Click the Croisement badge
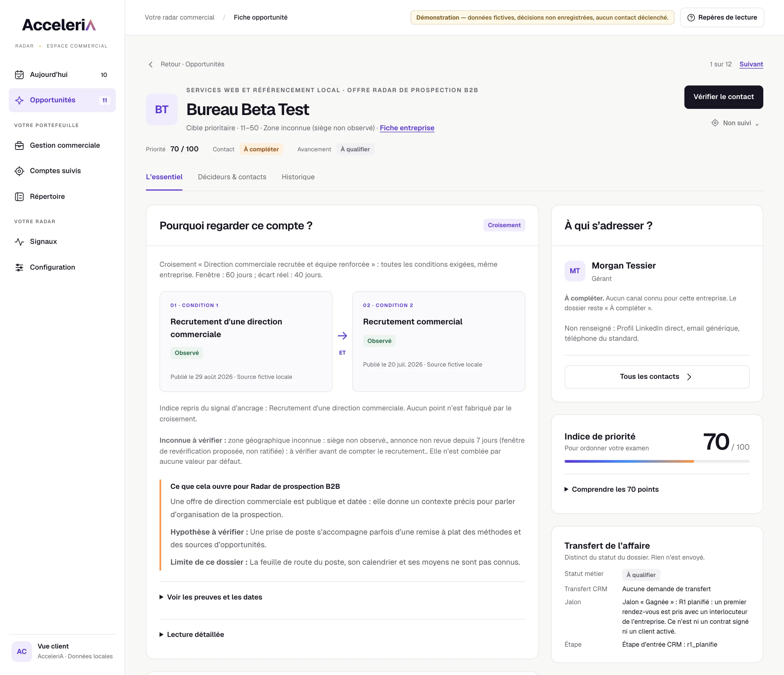 504,225
